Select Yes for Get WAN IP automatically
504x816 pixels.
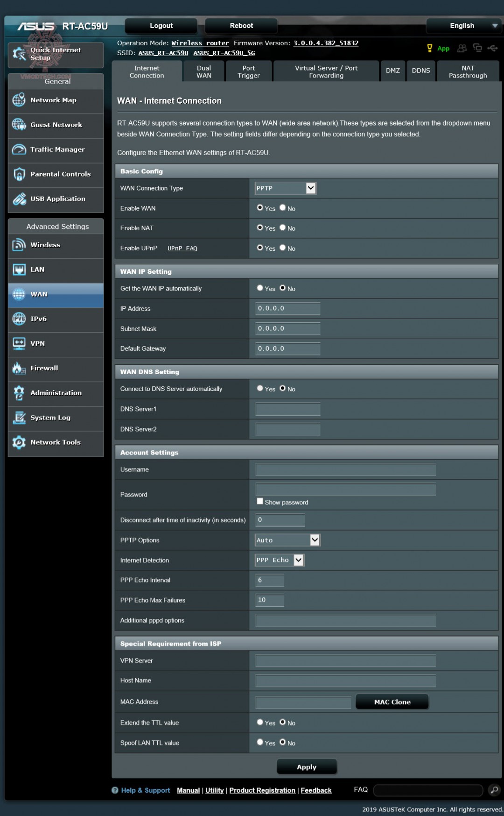tap(260, 288)
